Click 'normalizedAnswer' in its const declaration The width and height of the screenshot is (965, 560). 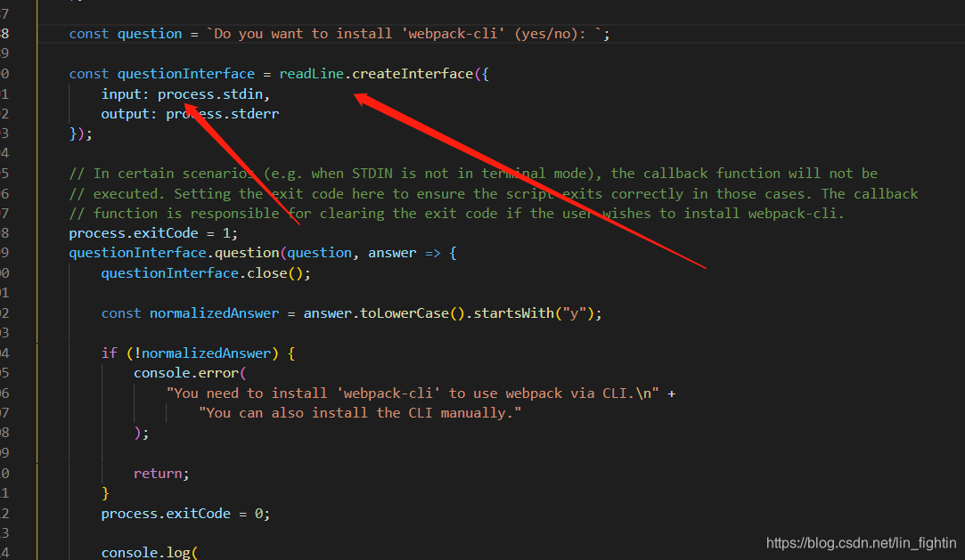point(214,312)
